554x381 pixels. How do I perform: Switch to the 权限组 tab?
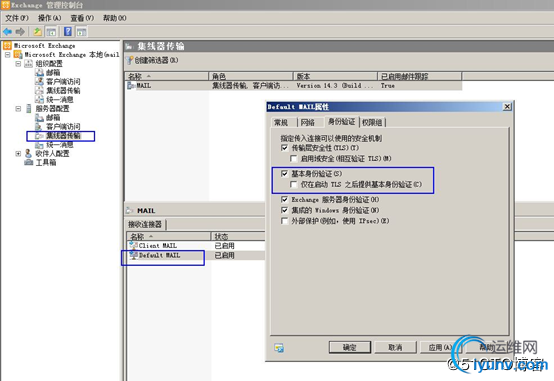[x=372, y=123]
